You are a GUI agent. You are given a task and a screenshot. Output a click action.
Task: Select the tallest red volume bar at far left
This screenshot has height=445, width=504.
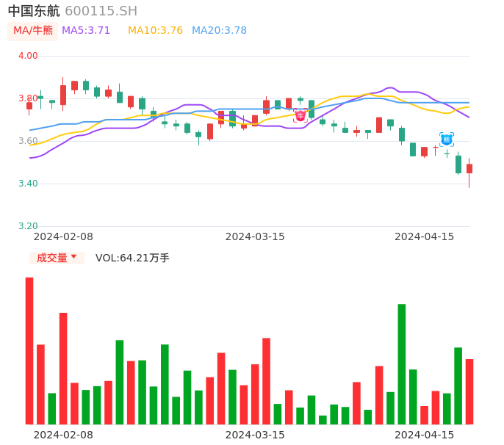click(x=29, y=350)
